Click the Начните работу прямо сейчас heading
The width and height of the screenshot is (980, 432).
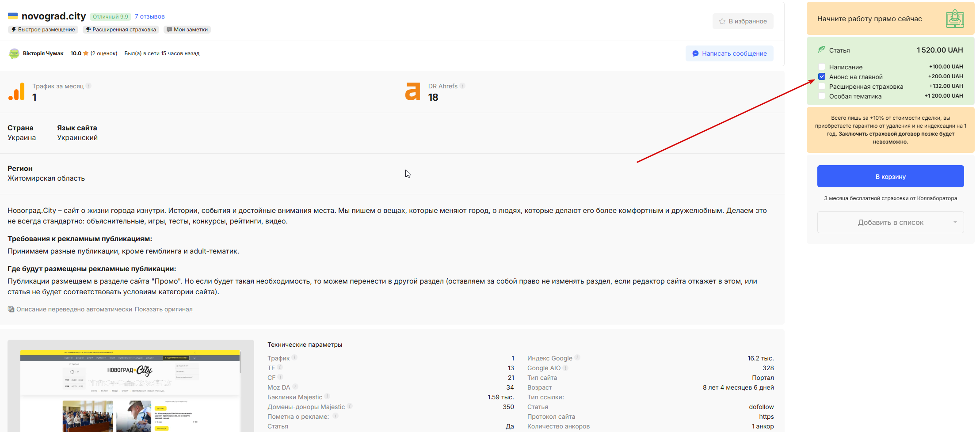click(869, 19)
